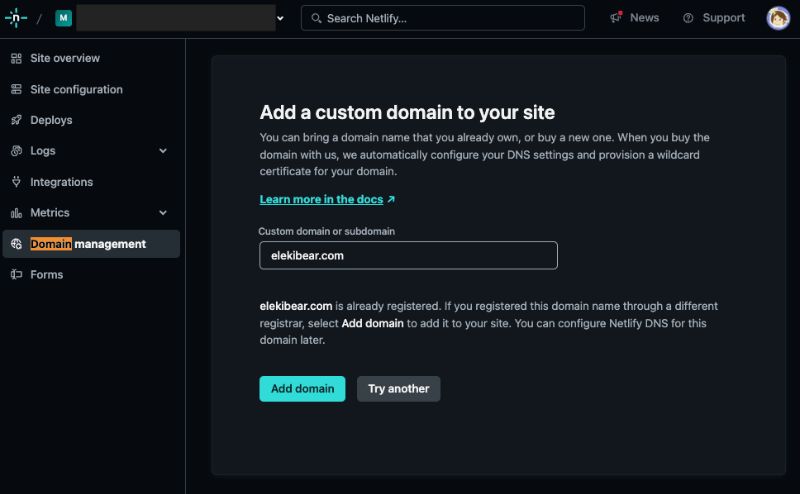Click the News megaphone icon
The image size is (800, 494).
[x=616, y=18]
